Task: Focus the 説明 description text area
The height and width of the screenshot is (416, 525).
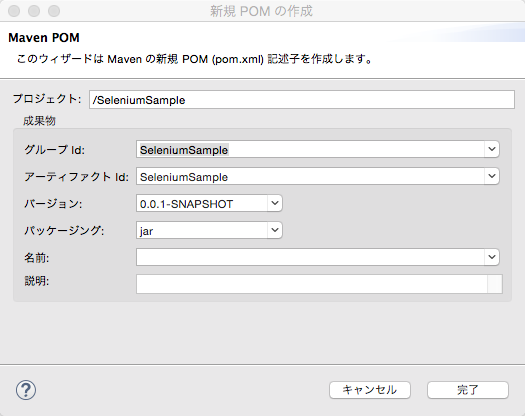Action: click(x=312, y=284)
